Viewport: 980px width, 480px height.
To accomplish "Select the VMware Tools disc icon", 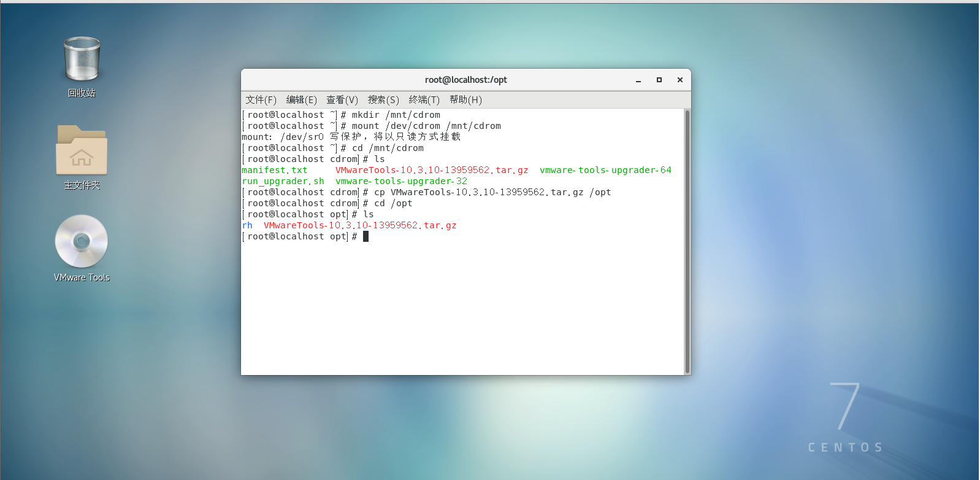I will [x=82, y=241].
